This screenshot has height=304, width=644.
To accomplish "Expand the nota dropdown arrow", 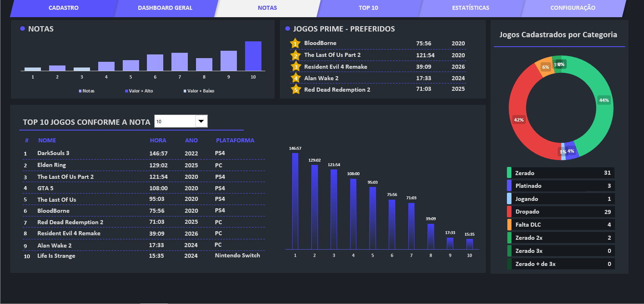I will [x=201, y=121].
